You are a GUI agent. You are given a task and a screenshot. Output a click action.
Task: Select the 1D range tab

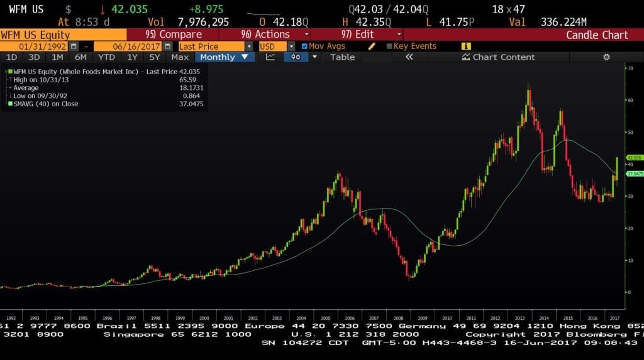tap(11, 57)
